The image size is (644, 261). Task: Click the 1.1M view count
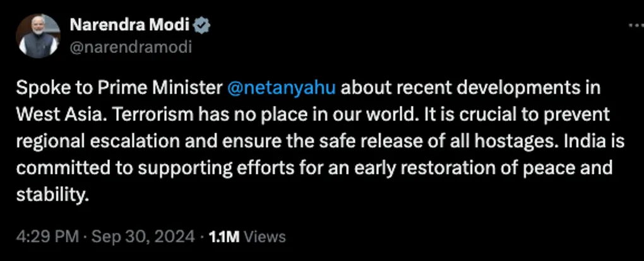[224, 237]
